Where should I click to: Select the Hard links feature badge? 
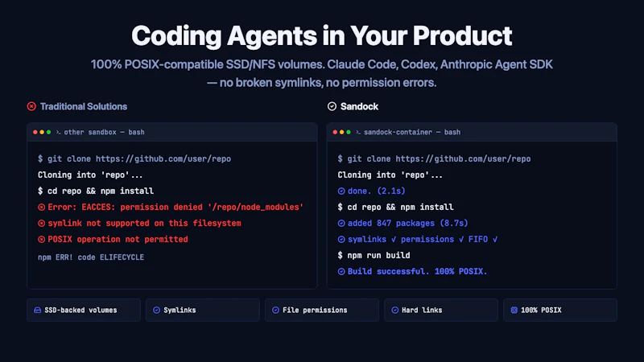pos(441,311)
